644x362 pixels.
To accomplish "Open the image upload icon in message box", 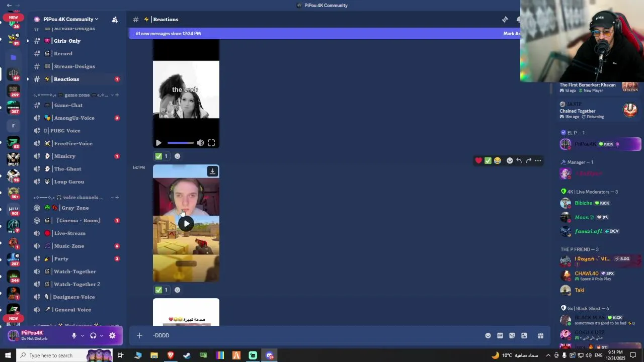I will pos(524,336).
